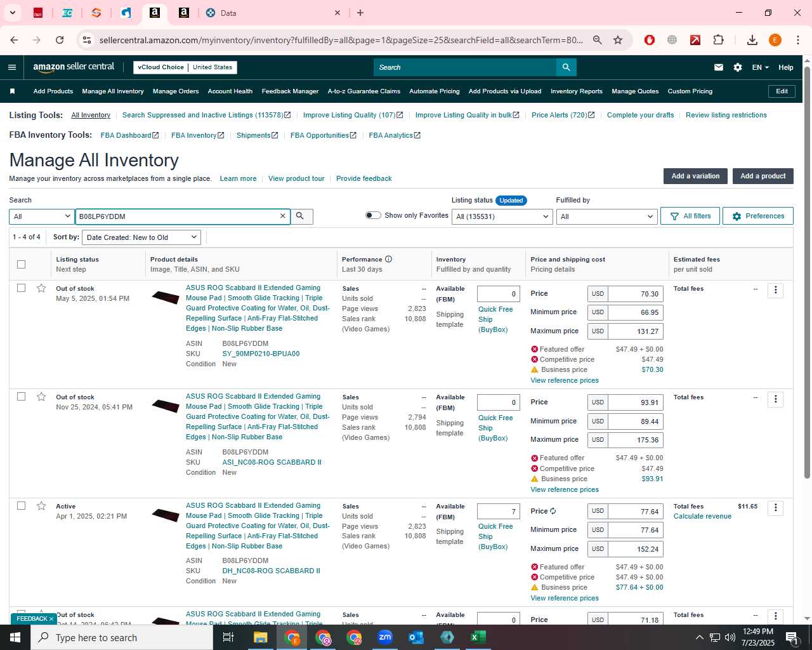Open the EN language dropdown
The width and height of the screenshot is (812, 650).
point(760,67)
